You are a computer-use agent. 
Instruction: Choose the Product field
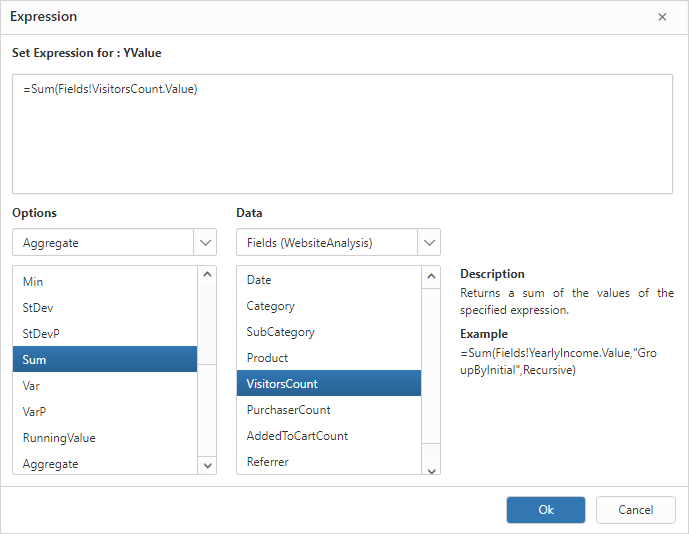coord(329,357)
